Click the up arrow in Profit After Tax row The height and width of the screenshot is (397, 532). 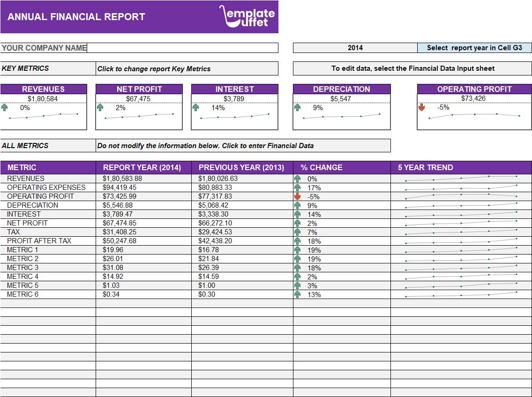coord(298,241)
